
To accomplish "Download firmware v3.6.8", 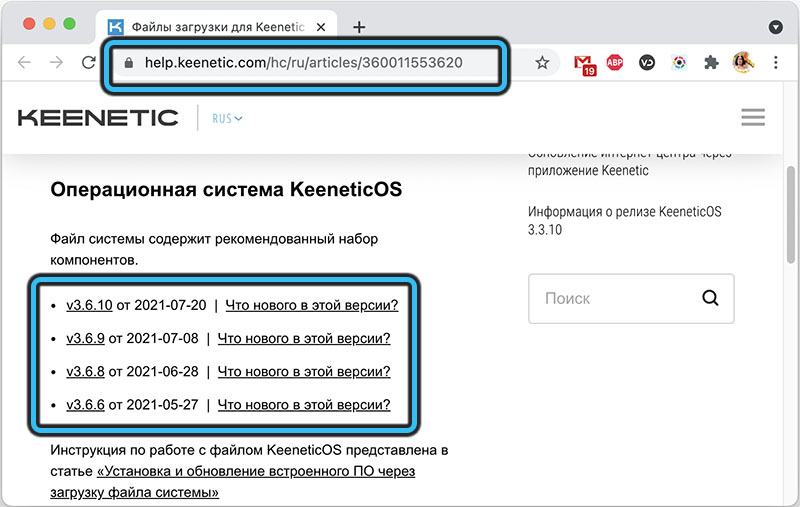I will 85,371.
